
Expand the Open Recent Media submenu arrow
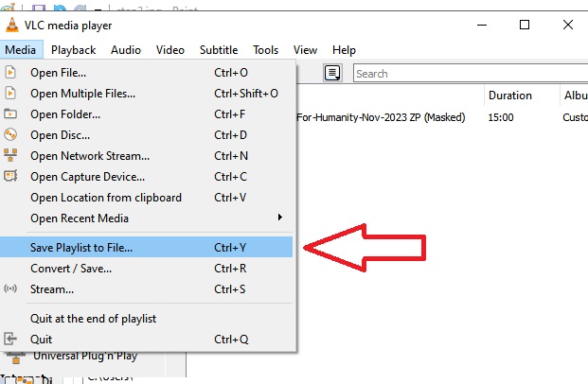pos(279,218)
